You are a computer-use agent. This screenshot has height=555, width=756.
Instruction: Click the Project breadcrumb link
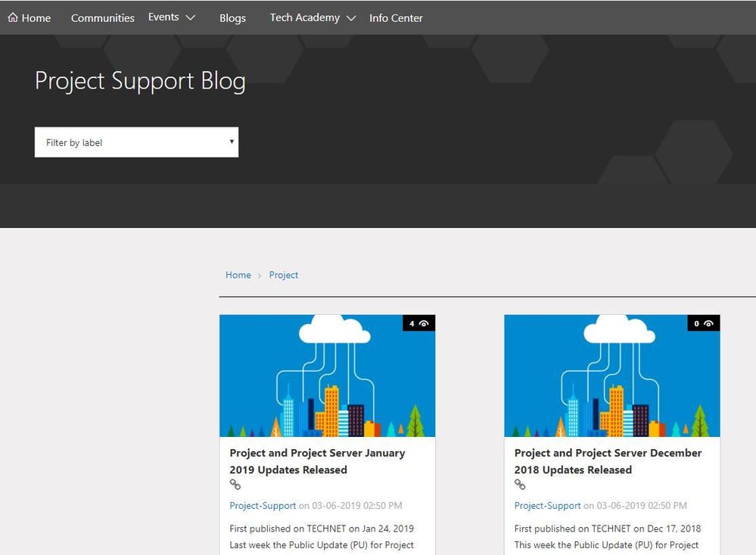284,275
